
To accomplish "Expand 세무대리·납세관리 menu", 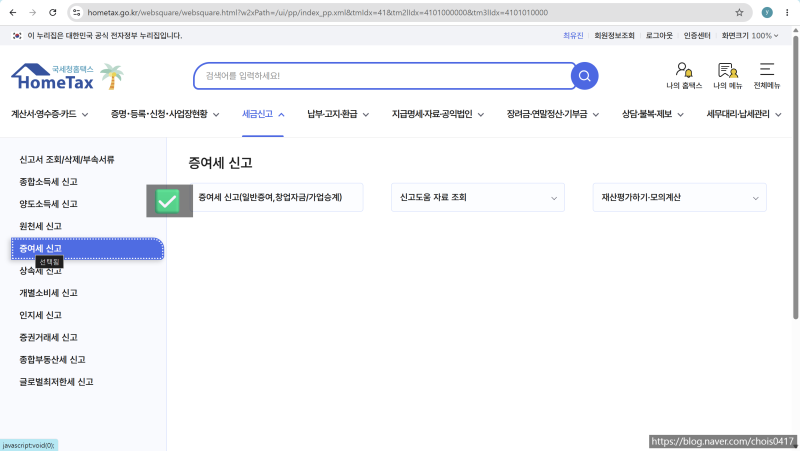I will 743,114.
